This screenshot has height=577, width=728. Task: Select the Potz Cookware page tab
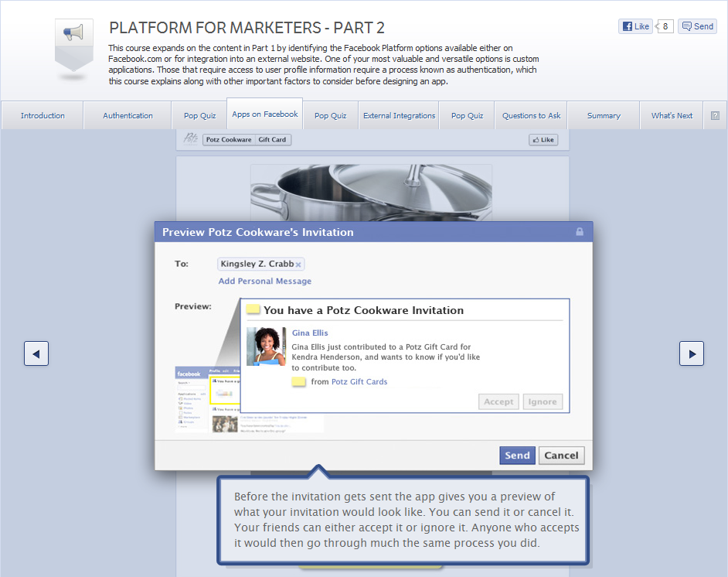(x=229, y=140)
